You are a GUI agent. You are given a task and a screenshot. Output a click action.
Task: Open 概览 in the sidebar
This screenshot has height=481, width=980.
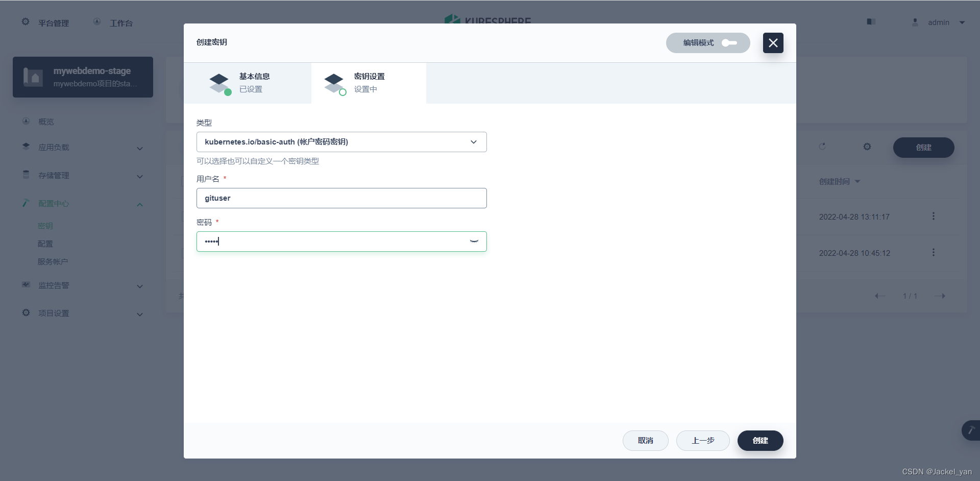[x=46, y=122]
